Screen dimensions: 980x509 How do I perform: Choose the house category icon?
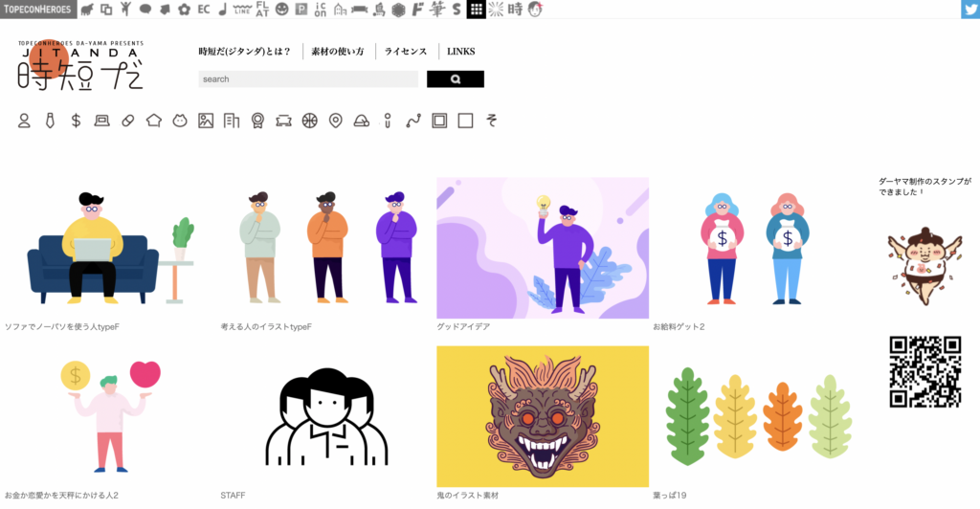coord(153,121)
